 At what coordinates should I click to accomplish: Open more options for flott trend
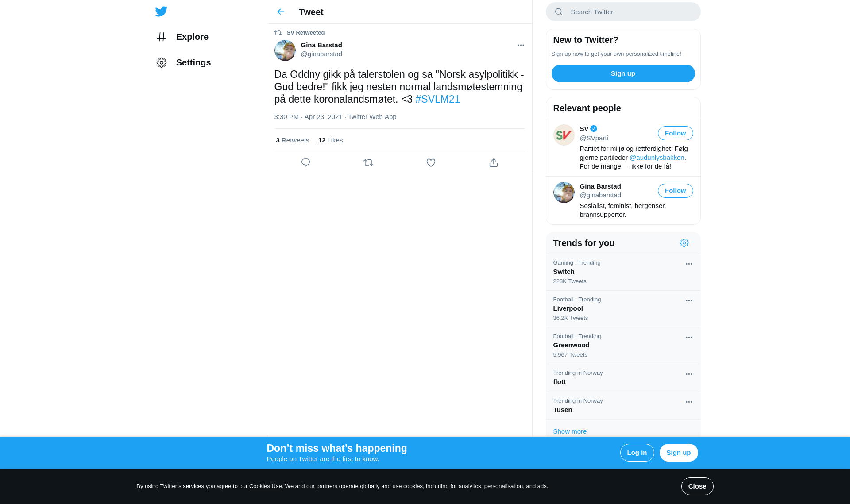pos(689,374)
